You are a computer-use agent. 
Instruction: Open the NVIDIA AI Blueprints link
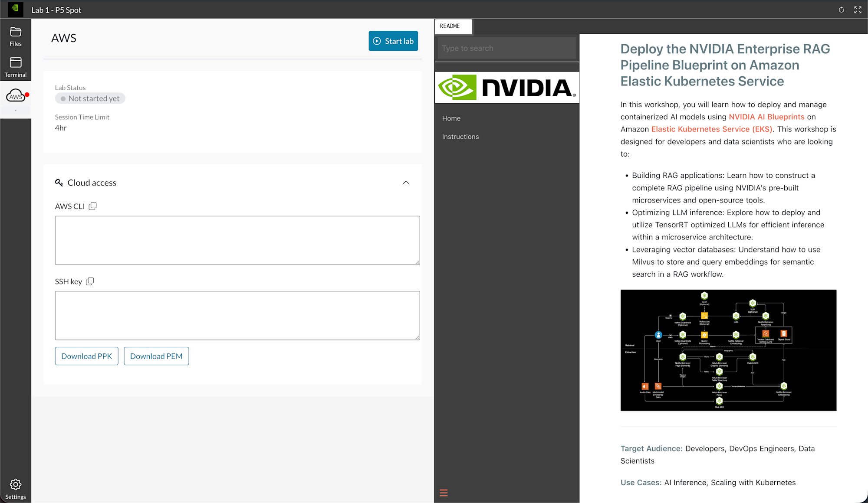click(x=766, y=117)
